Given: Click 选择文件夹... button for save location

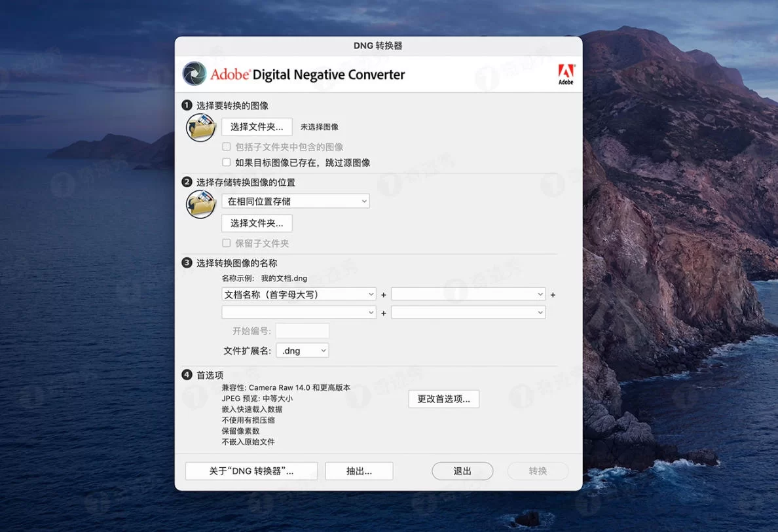Looking at the screenshot, I should point(257,223).
